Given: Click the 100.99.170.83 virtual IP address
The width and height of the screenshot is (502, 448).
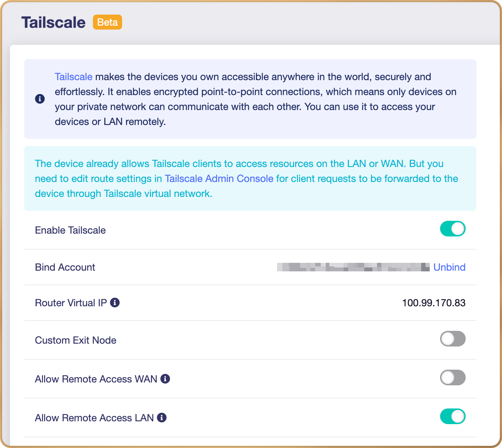Looking at the screenshot, I should click(x=434, y=303).
